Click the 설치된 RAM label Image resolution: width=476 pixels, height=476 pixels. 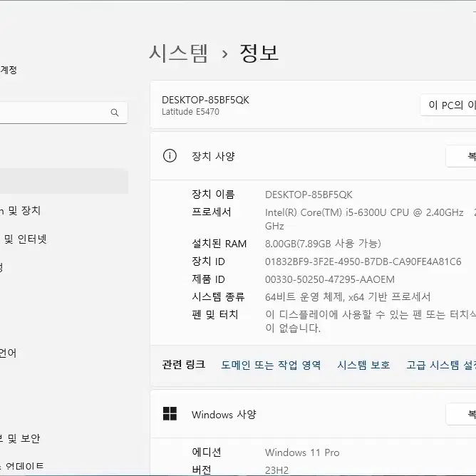click(x=219, y=244)
